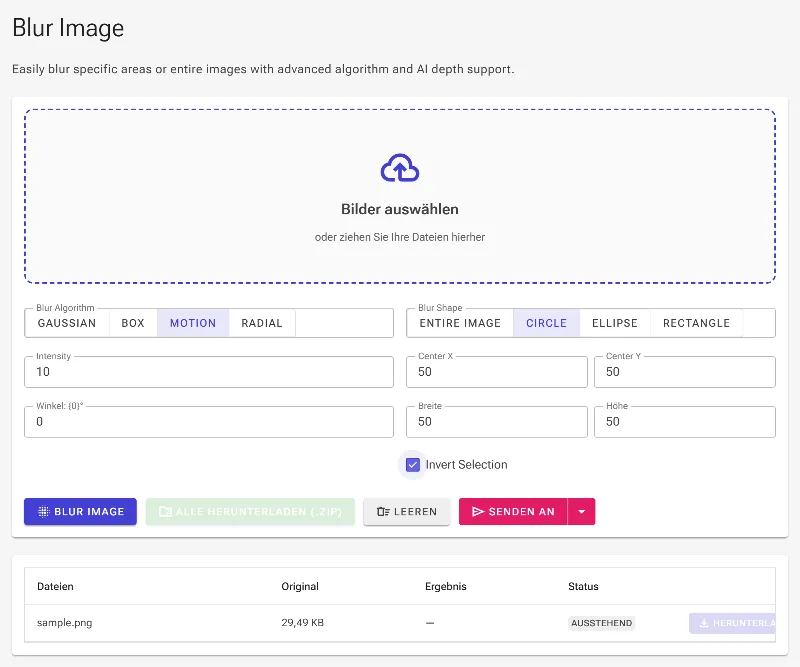This screenshot has width=800, height=667.
Task: Click Alle Herunterladen (.zip) button
Action: (250, 511)
